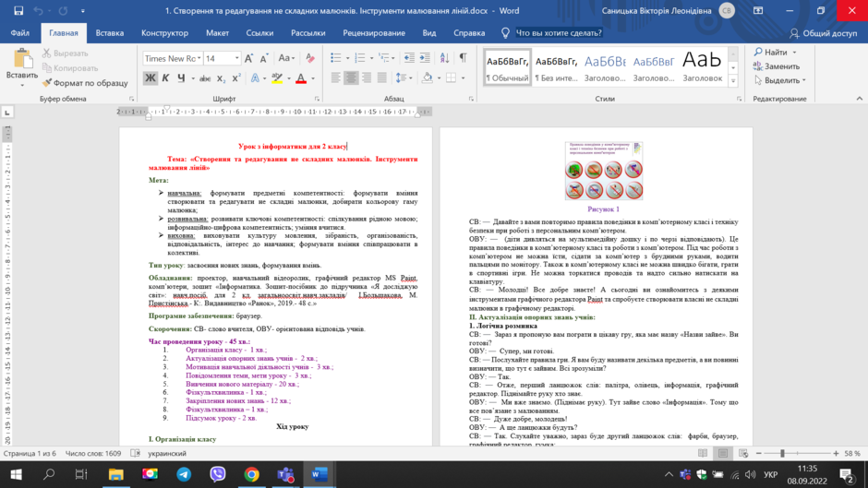Click Копировать to copy selection
Viewport: 868px width, 488px height.
coord(70,68)
